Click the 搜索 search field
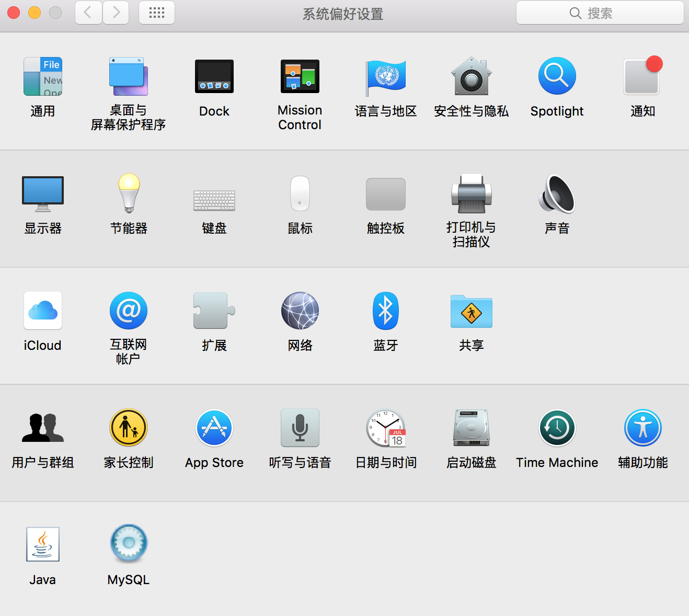The width and height of the screenshot is (689, 616). (600, 13)
